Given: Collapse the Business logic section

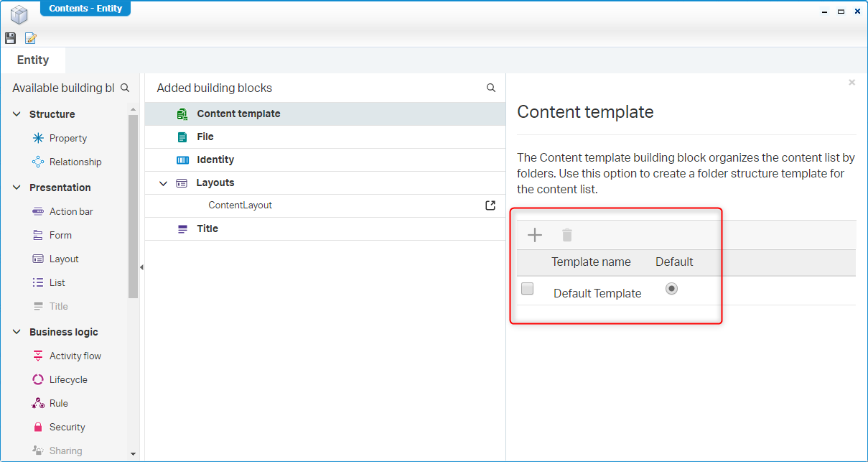Looking at the screenshot, I should pos(17,332).
